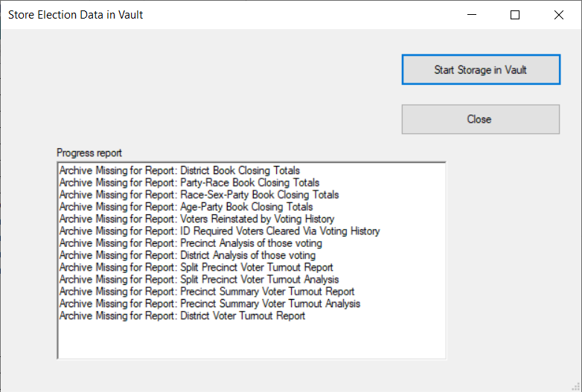Close the dialog with the Close button
The image size is (582, 392).
pyautogui.click(x=481, y=119)
